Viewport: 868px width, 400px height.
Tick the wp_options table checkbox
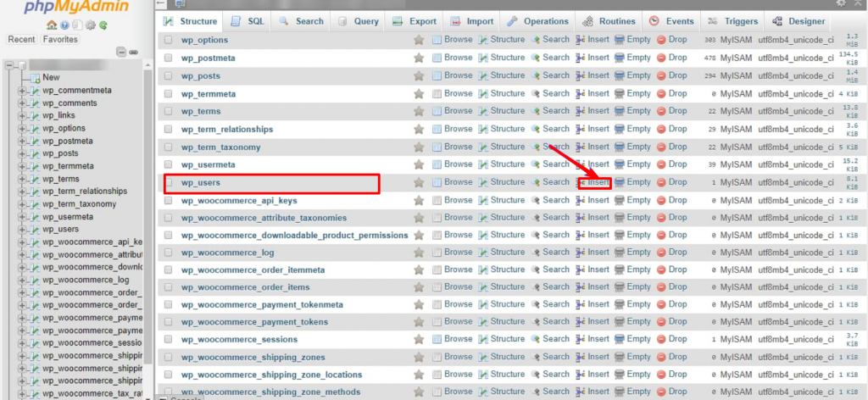pyautogui.click(x=168, y=40)
